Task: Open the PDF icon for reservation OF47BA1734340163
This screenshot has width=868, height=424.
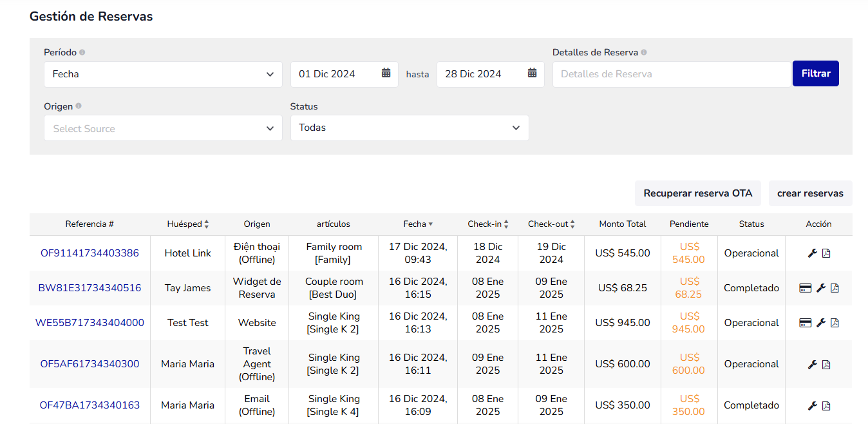Action: (x=826, y=405)
